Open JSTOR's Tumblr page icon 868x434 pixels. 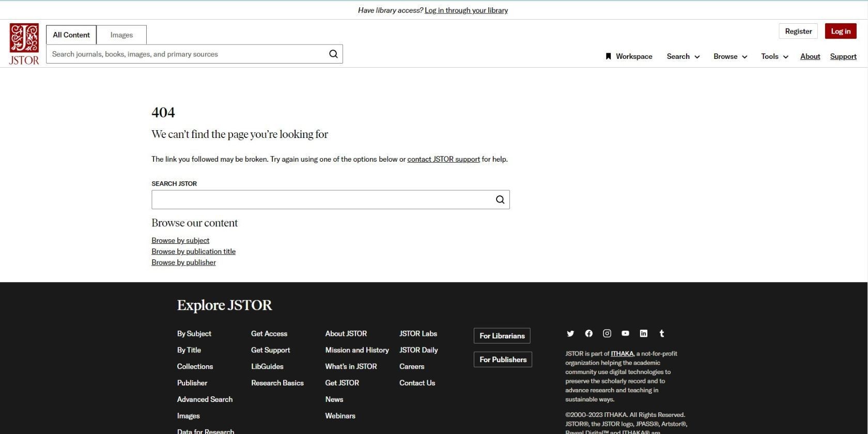[662, 333]
